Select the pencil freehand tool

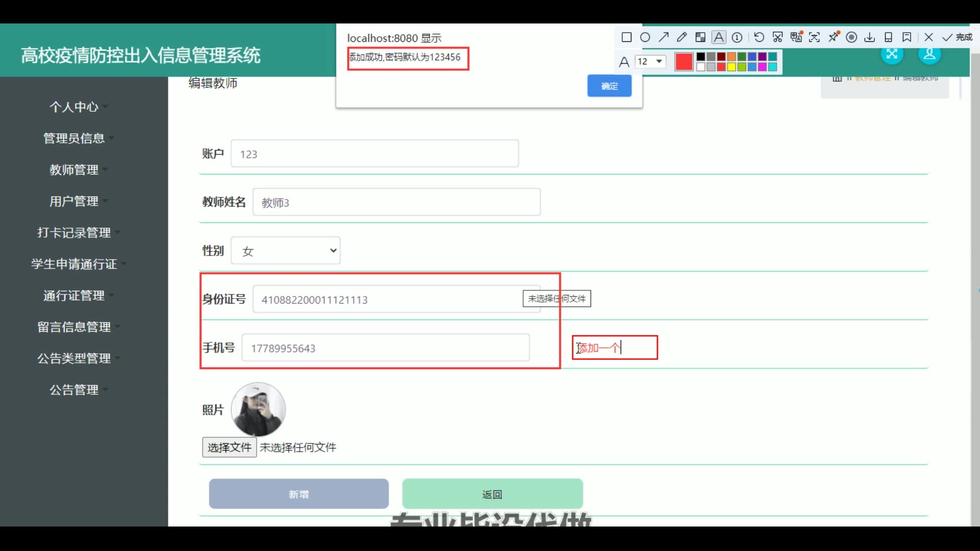coord(682,37)
